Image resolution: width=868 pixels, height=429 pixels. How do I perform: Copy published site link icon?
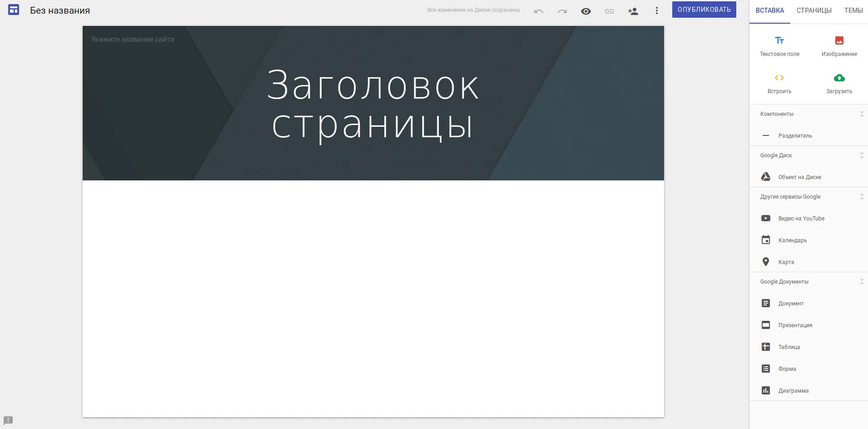point(610,11)
